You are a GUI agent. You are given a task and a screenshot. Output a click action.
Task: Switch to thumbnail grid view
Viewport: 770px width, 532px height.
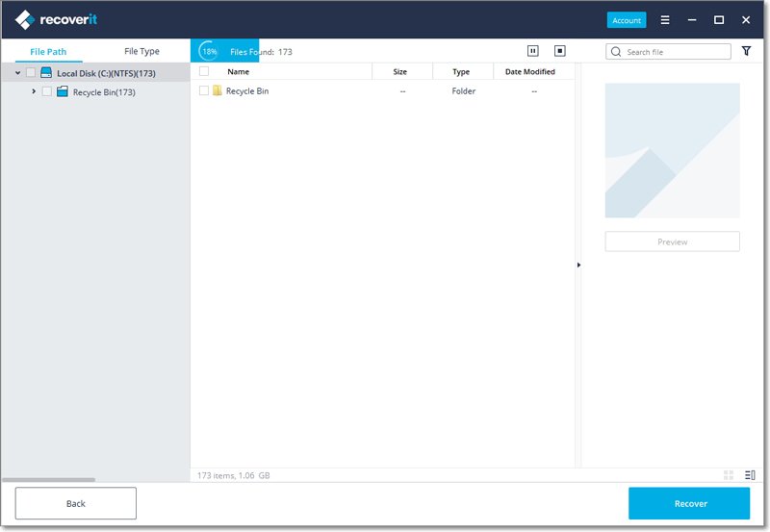pos(729,475)
